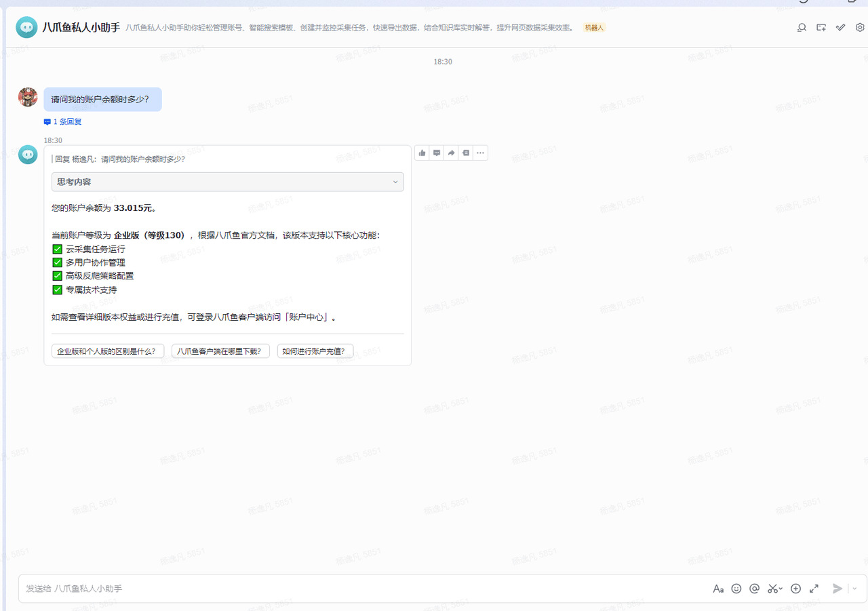Screen dimensions: 868x611
Task: Click the 高级反爬策略配置 list item
Action: [x=93, y=276]
